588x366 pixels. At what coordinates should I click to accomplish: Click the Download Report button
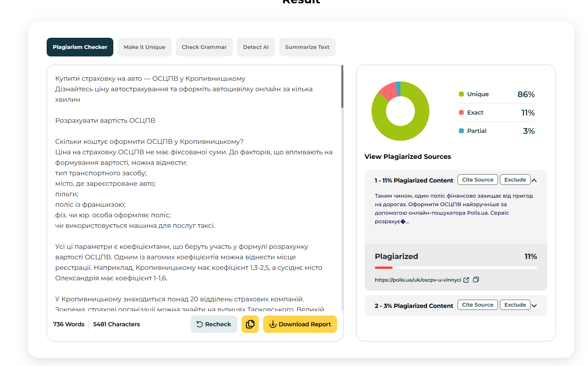point(300,324)
